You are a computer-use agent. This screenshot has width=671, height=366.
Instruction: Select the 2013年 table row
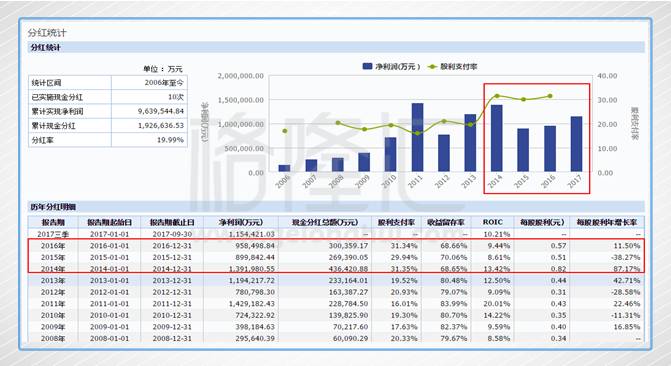pyautogui.click(x=336, y=280)
